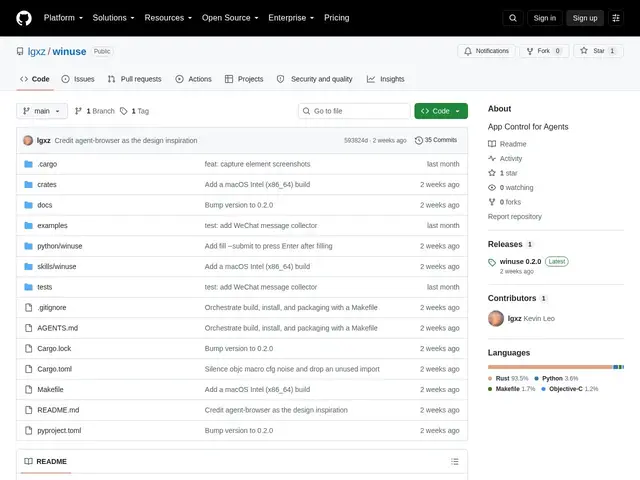The width and height of the screenshot is (640, 480).
Task: Open the examples folder
Action: click(52, 225)
